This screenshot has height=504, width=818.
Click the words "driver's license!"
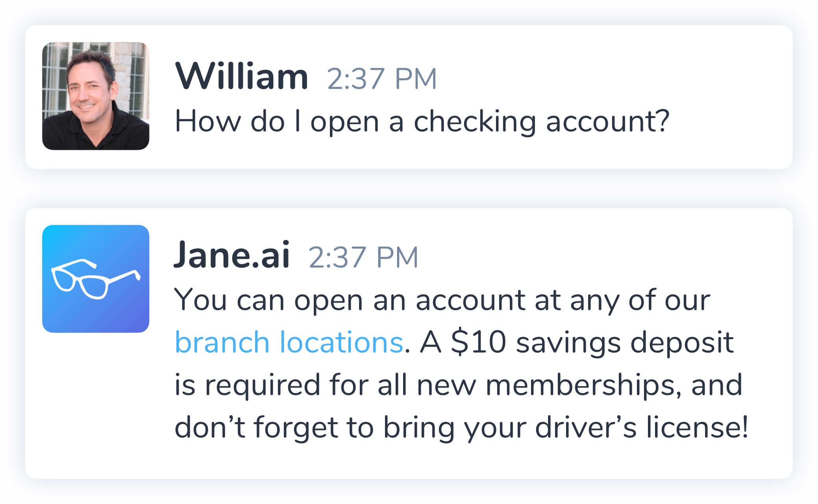coord(641,427)
